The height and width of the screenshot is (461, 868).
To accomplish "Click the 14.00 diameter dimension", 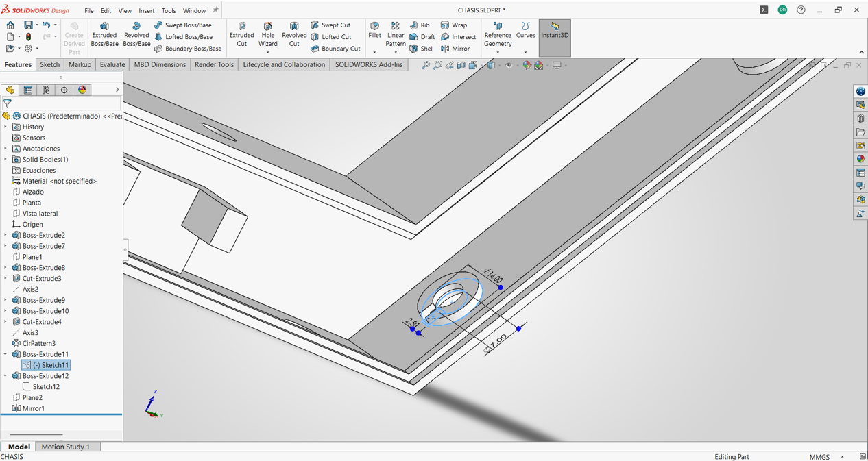I will 494,277.
